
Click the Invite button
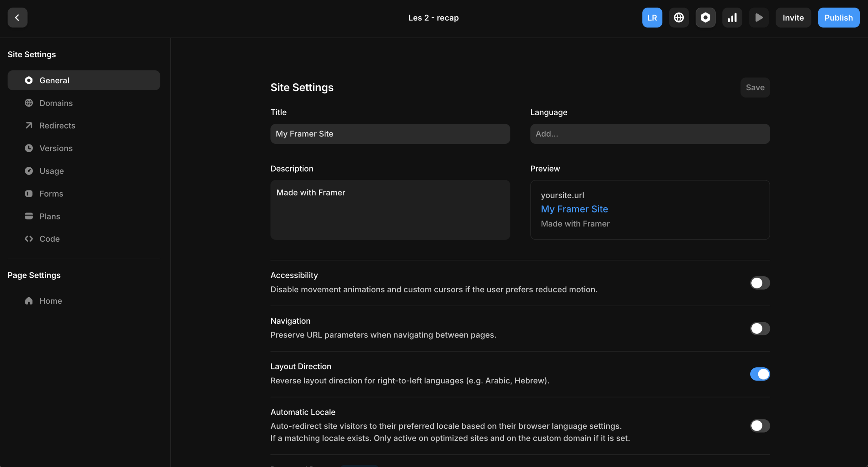(793, 17)
